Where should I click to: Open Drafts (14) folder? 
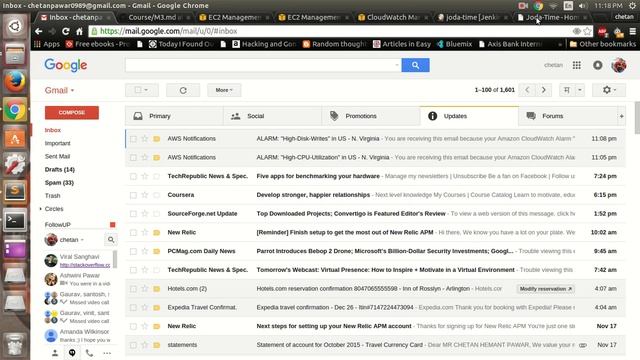coord(60,169)
